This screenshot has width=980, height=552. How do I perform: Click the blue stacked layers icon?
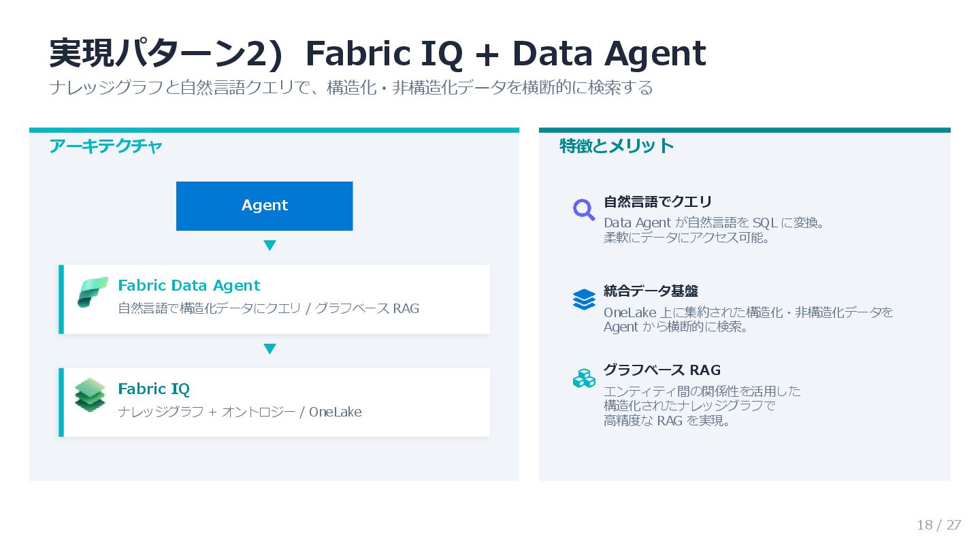584,299
